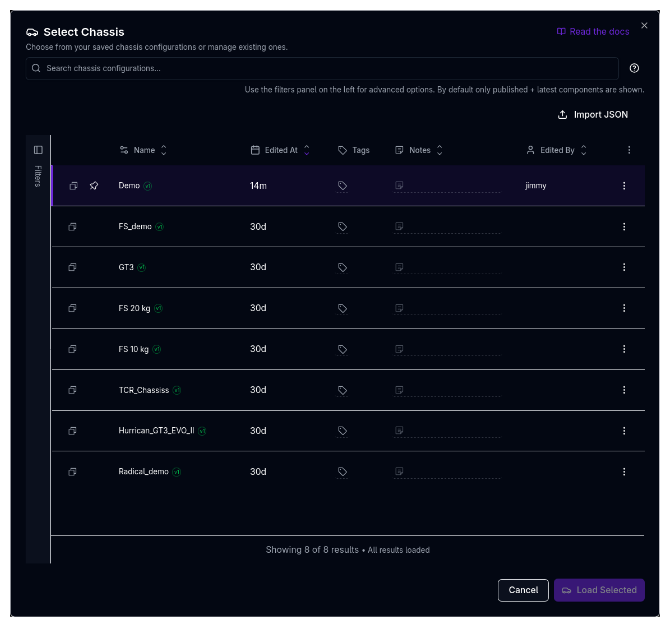
Task: Focus the Search chassis configurations field
Action: click(322, 68)
